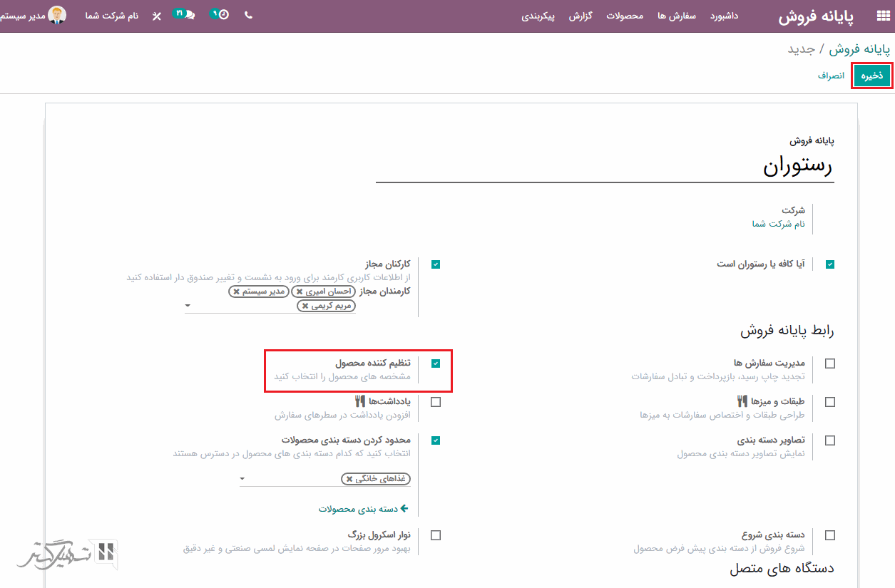This screenshot has height=588, width=895.
Task: Expand the product categories restriction dropdown arrow
Action: (x=242, y=479)
